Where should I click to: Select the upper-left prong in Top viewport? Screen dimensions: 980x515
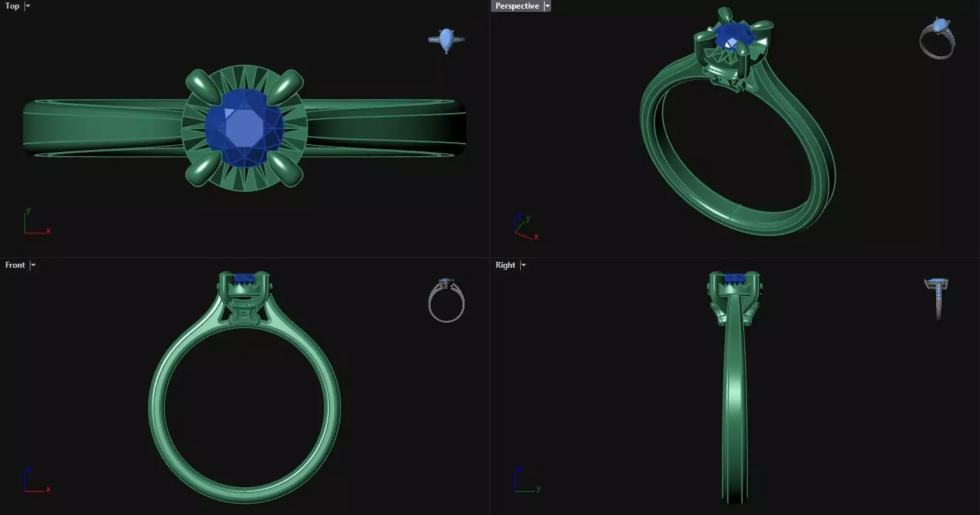coord(204,87)
